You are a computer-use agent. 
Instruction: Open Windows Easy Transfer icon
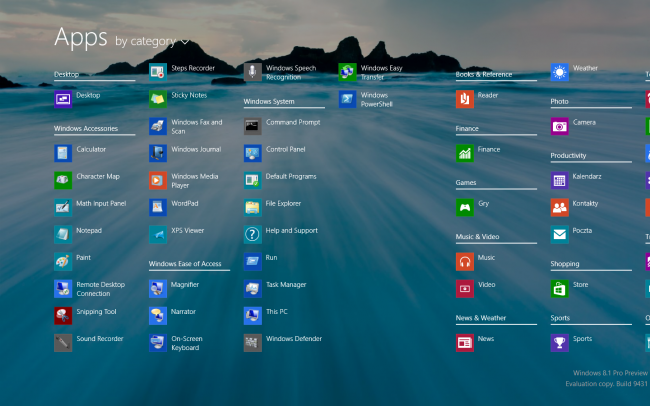pyautogui.click(x=347, y=72)
